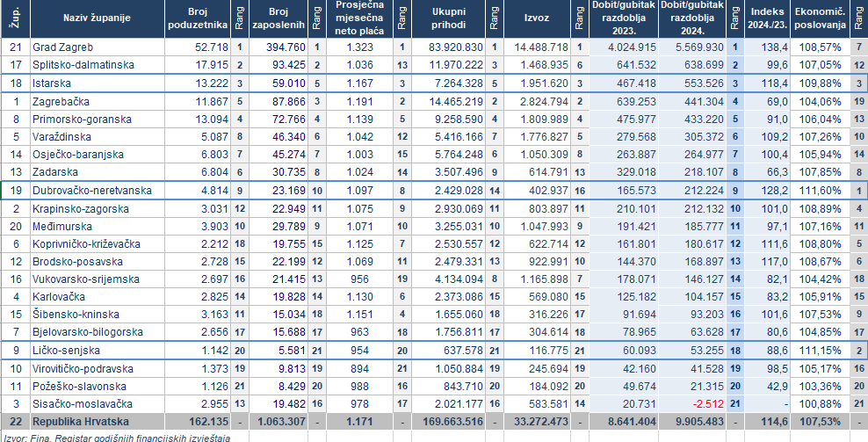The width and height of the screenshot is (868, 442).
Task: Select the "Broj poduzetnika" column header
Action: [x=197, y=18]
